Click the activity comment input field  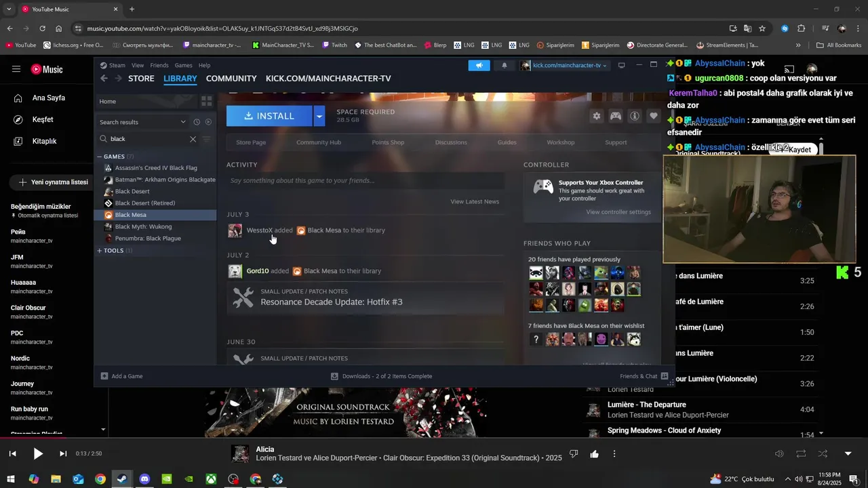click(x=366, y=181)
